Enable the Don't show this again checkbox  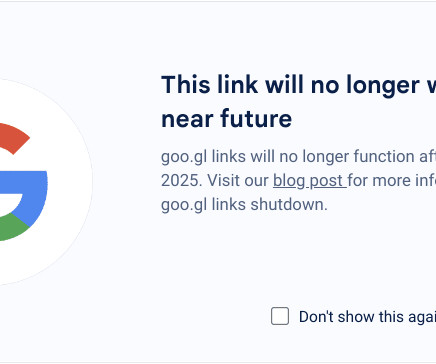[x=280, y=316]
